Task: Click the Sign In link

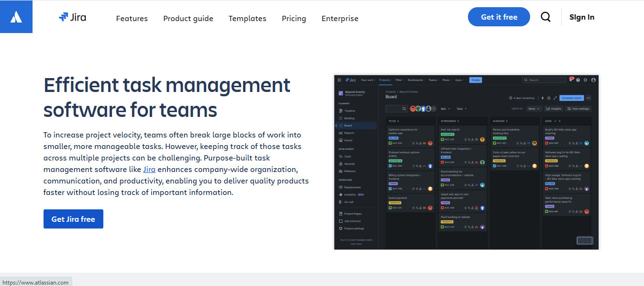Action: [582, 17]
